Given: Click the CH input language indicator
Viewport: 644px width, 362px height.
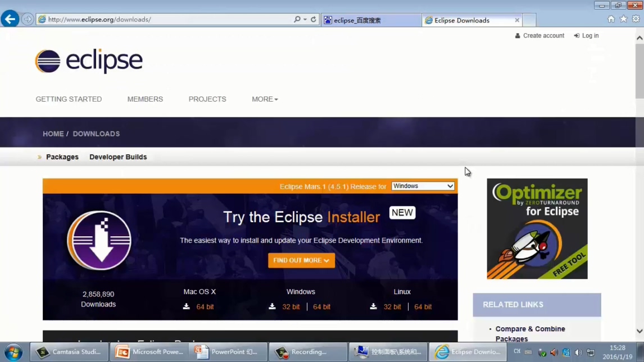Looking at the screenshot, I should pos(516,351).
